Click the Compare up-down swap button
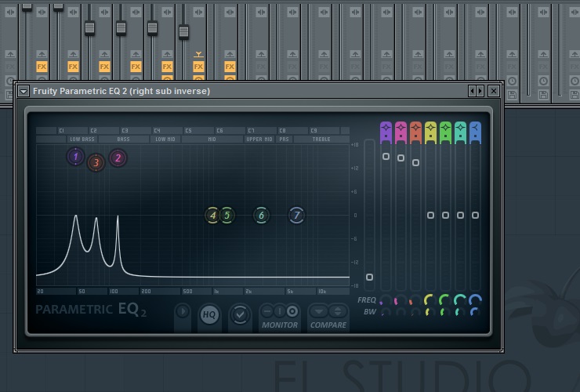 point(338,311)
